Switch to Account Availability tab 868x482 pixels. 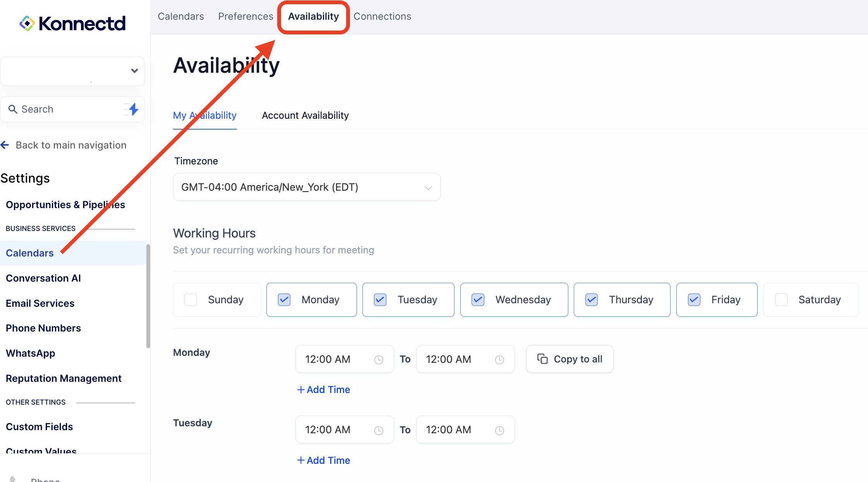305,116
